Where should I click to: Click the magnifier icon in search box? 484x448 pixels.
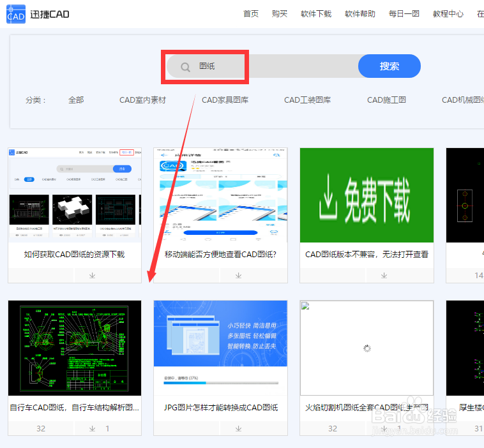[185, 67]
